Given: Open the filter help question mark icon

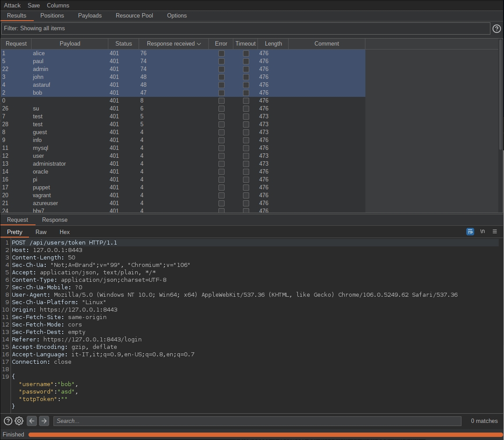Looking at the screenshot, I should (x=497, y=28).
